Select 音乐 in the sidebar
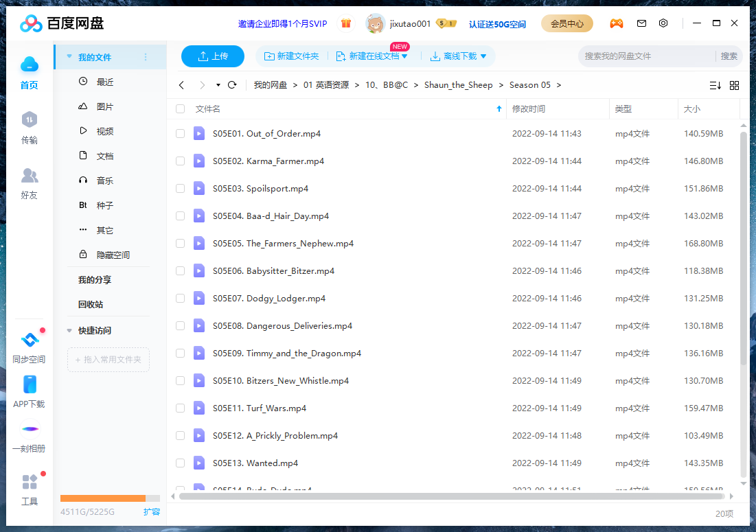Image resolution: width=756 pixels, height=532 pixels. point(110,181)
